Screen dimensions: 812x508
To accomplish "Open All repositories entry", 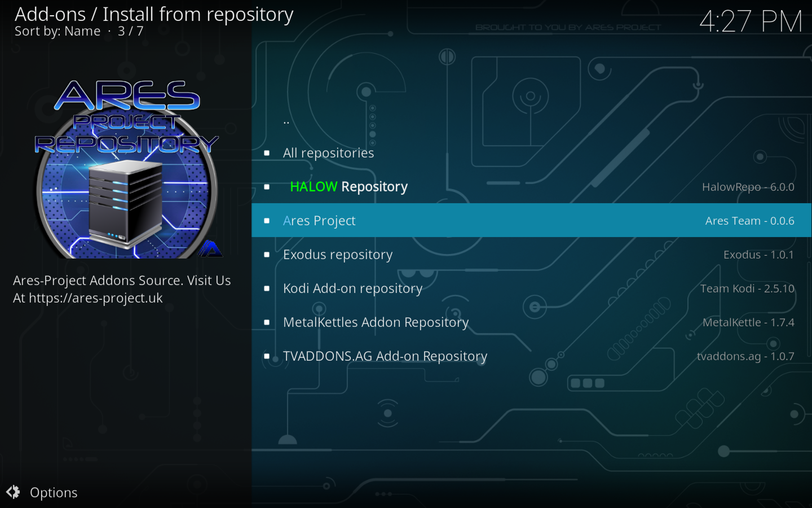I will coord(531,153).
